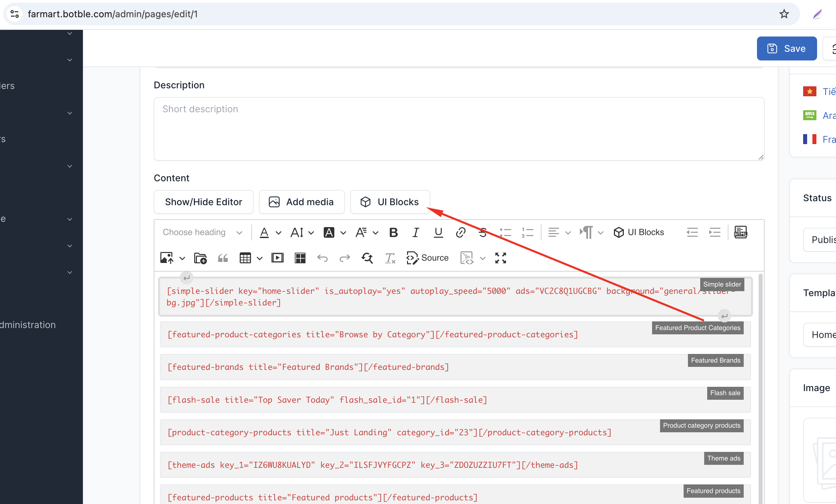Insert UI Blocks from editor toolbar
This screenshot has width=836, height=504.
[x=639, y=232]
